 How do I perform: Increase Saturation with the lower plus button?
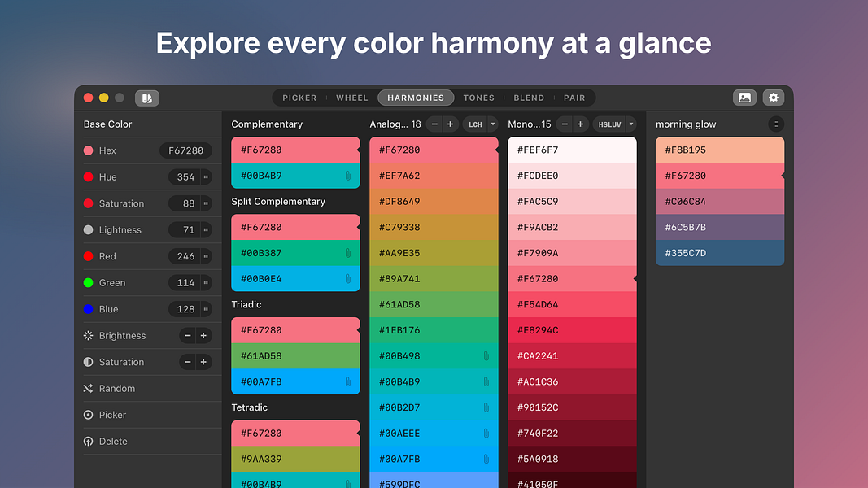coord(203,362)
